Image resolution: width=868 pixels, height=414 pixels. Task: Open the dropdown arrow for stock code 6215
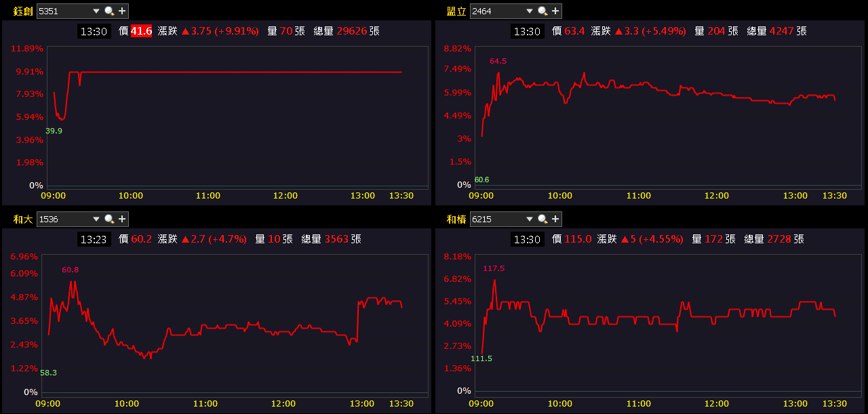point(529,220)
